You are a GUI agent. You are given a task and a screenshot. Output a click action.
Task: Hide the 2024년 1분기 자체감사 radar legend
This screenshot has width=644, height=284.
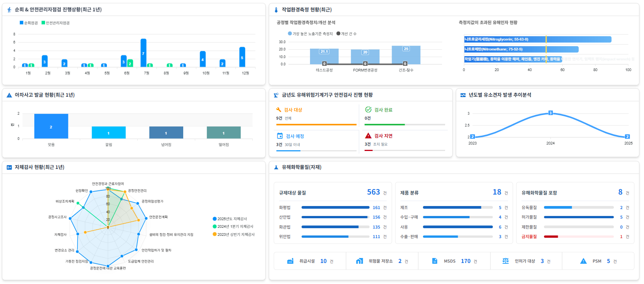[233, 227]
